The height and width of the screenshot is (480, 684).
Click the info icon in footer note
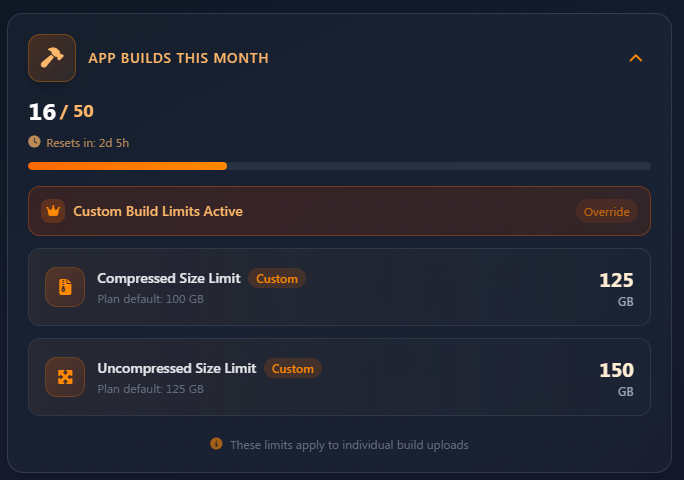point(216,443)
